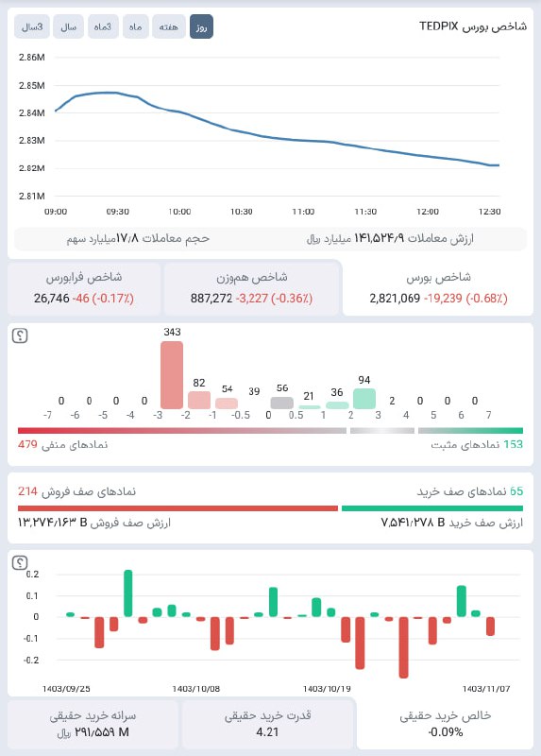Click the gray 56 bar in histogram
Screen dimensions: 541x756
[x=281, y=403]
